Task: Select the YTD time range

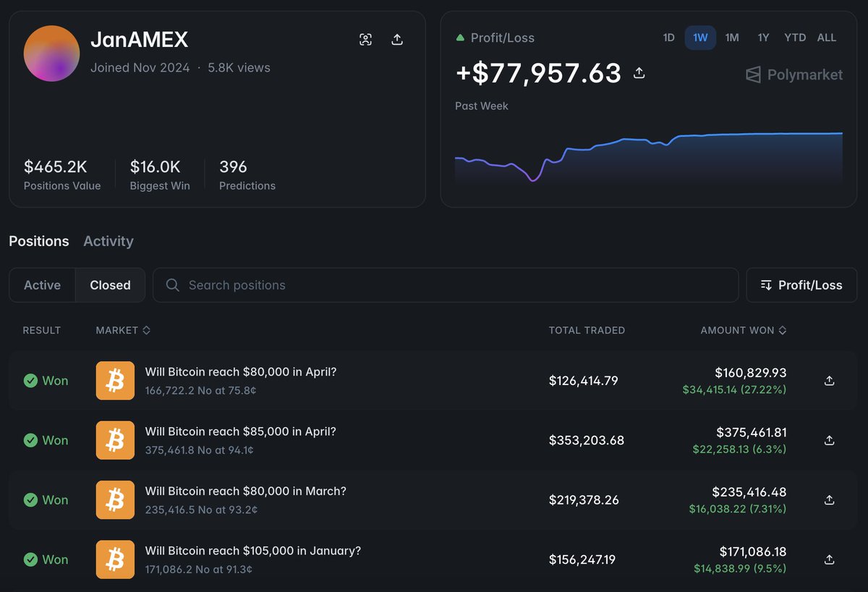Action: pos(795,38)
